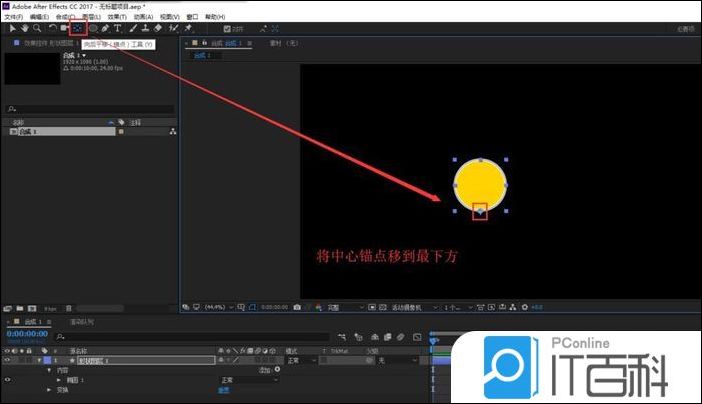Screen dimensions: 702x404
Task: Collapse the Contents (内容) group
Action: pyautogui.click(x=50, y=370)
